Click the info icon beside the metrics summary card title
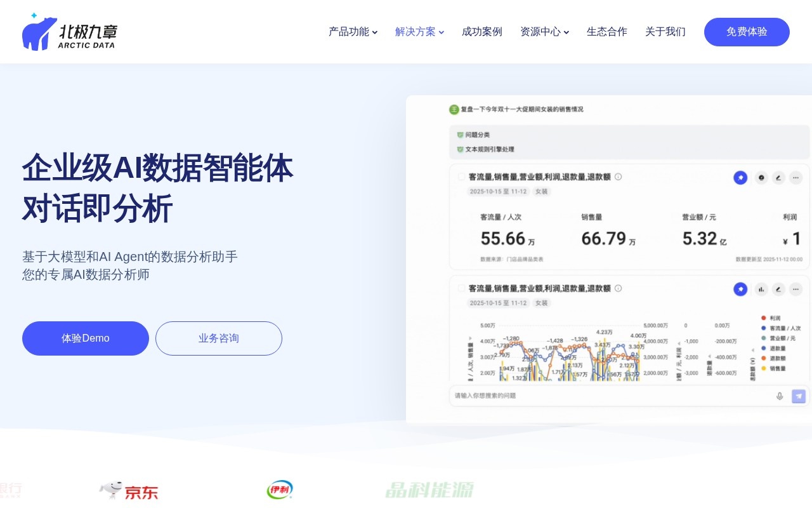812x508 pixels. (x=618, y=177)
